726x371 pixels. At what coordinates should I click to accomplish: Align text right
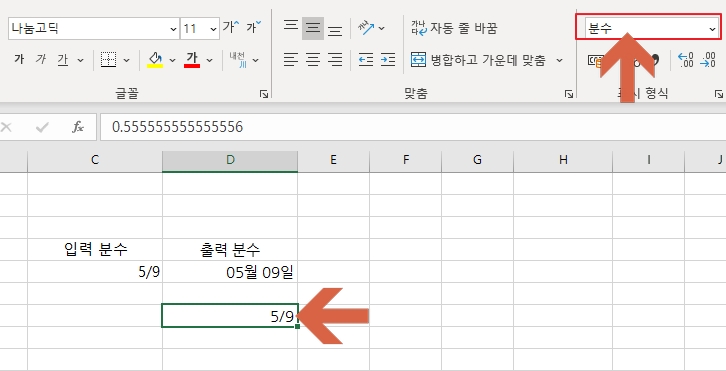pyautogui.click(x=335, y=60)
